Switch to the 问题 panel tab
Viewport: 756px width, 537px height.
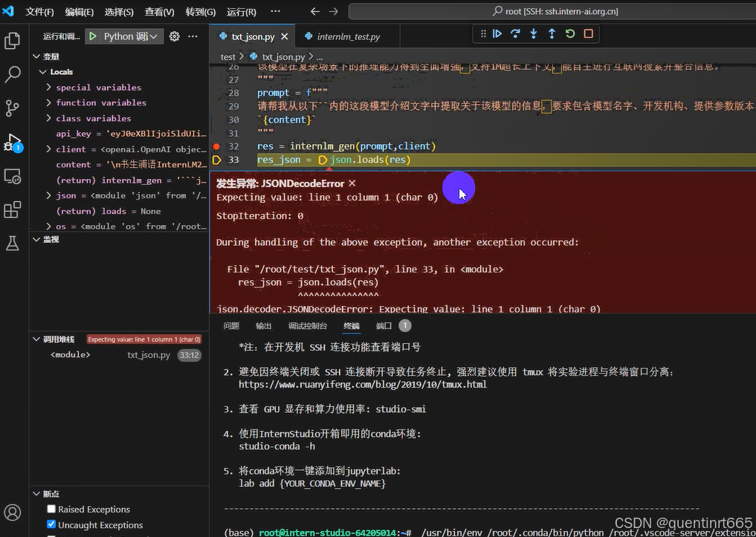[x=231, y=326]
